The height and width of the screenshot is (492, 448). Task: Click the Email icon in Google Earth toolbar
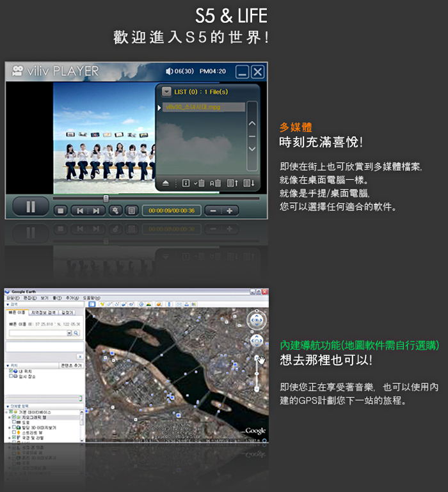click(x=179, y=304)
